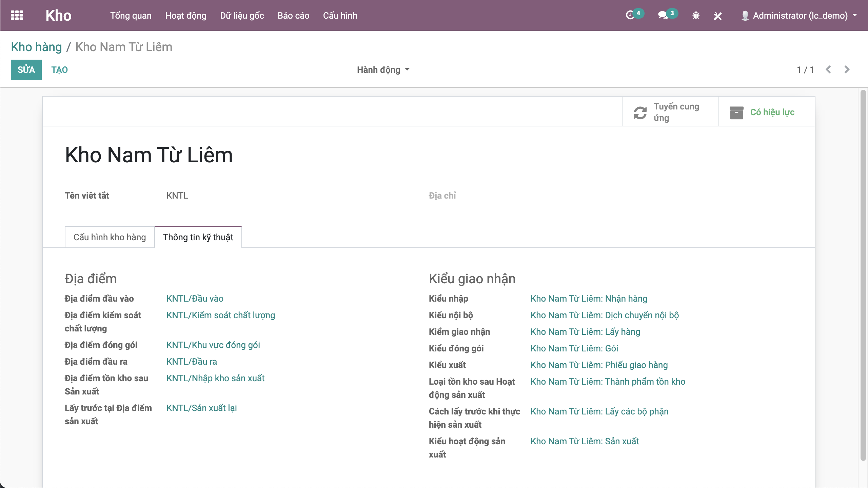Open the conversations chat bubble icon
868x488 pixels.
click(x=663, y=15)
